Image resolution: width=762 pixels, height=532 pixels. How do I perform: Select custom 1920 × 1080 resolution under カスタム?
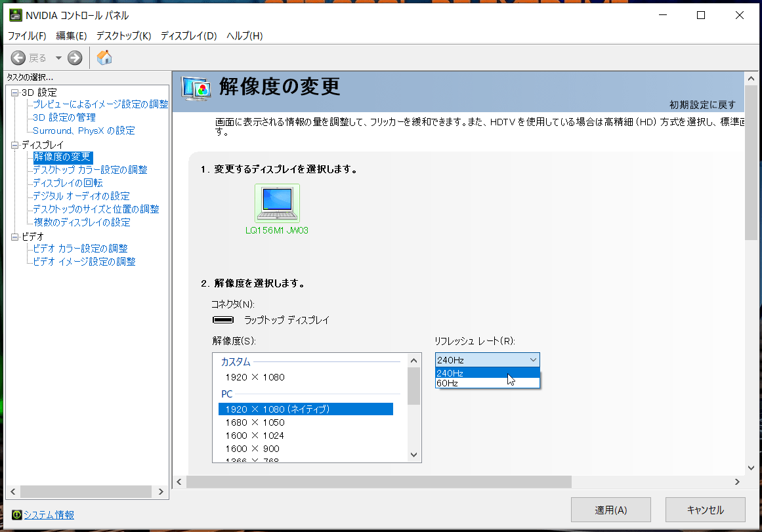255,377
